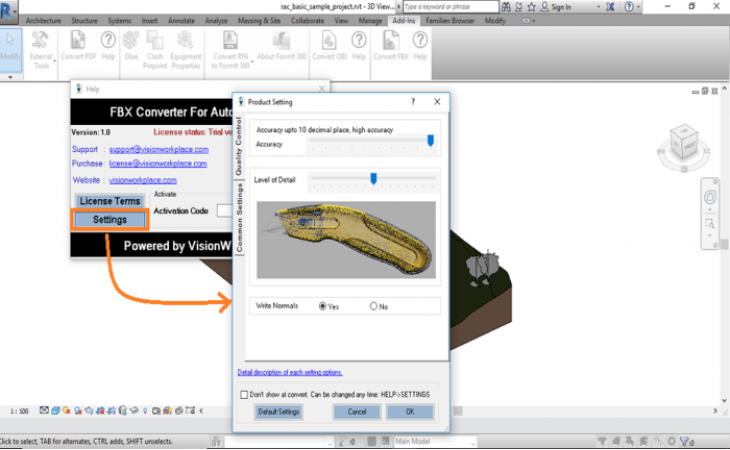Open license@visionworkplace.com purchase link
Image resolution: width=730 pixels, height=450 pixels.
point(158,164)
